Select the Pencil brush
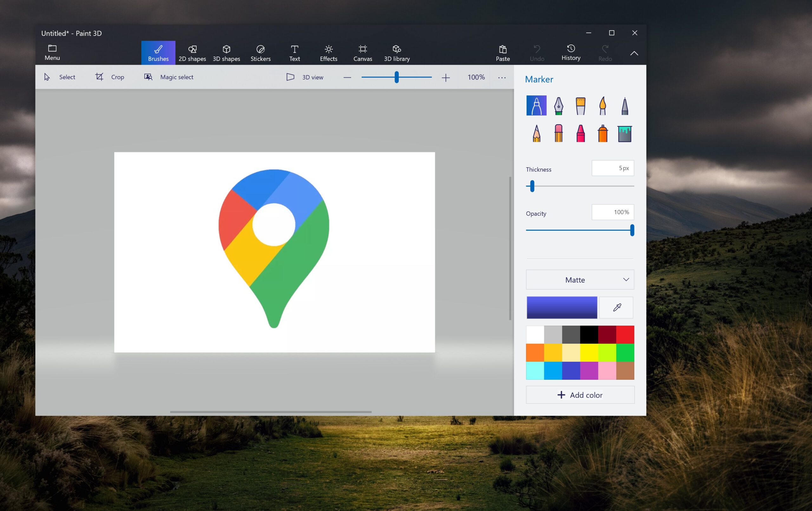Viewport: 812px width, 511px height. 536,133
